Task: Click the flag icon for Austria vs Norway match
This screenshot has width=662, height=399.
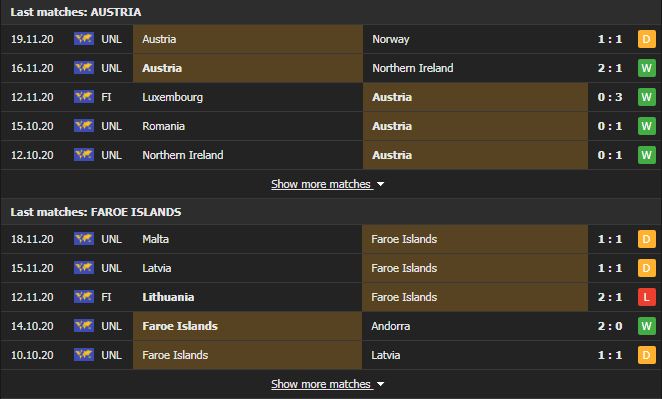Action: 84,39
